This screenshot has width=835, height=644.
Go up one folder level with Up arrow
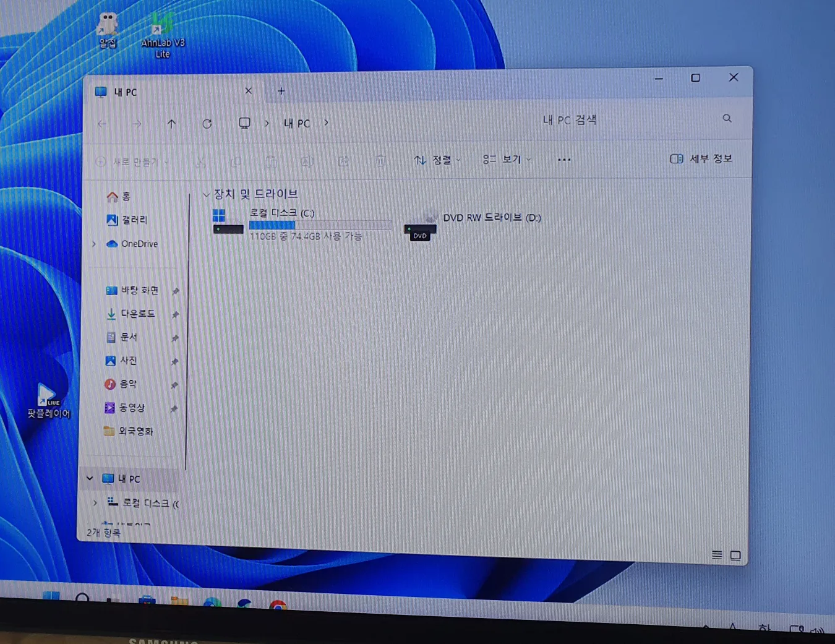[172, 124]
